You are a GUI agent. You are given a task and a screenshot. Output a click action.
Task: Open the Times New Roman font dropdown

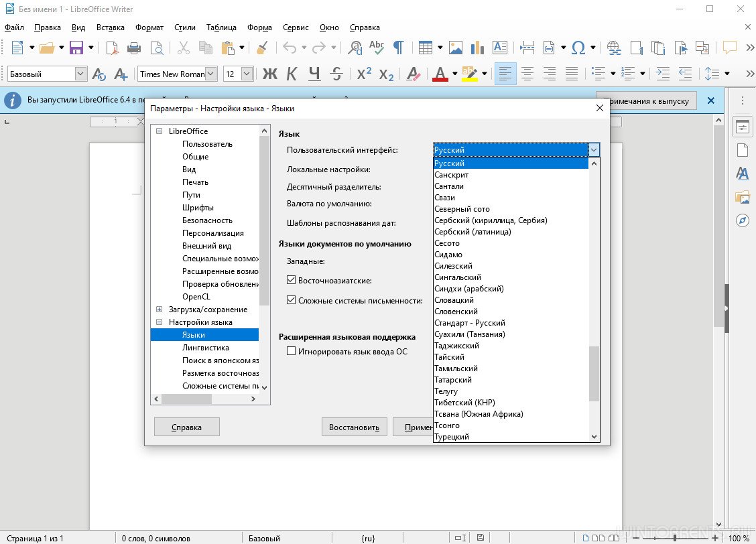[210, 74]
